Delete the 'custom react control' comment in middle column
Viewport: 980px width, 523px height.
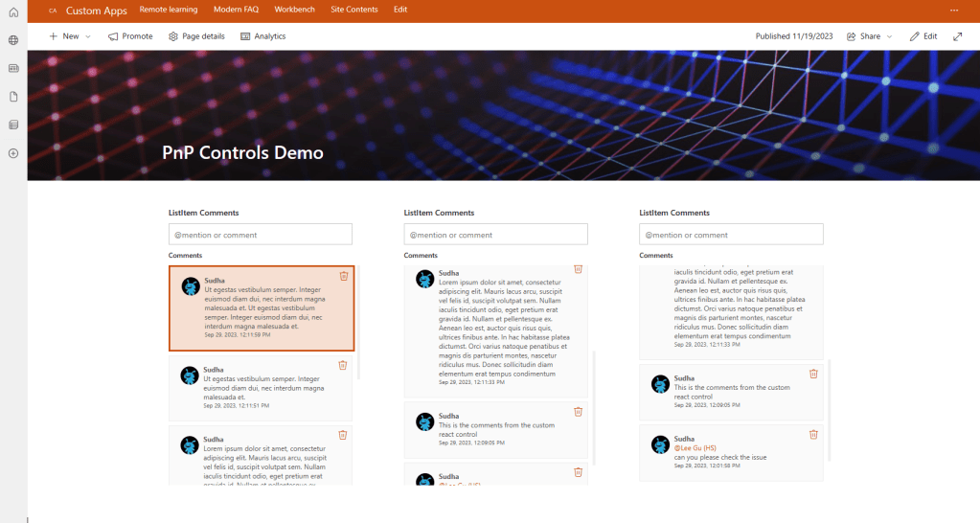pyautogui.click(x=578, y=412)
